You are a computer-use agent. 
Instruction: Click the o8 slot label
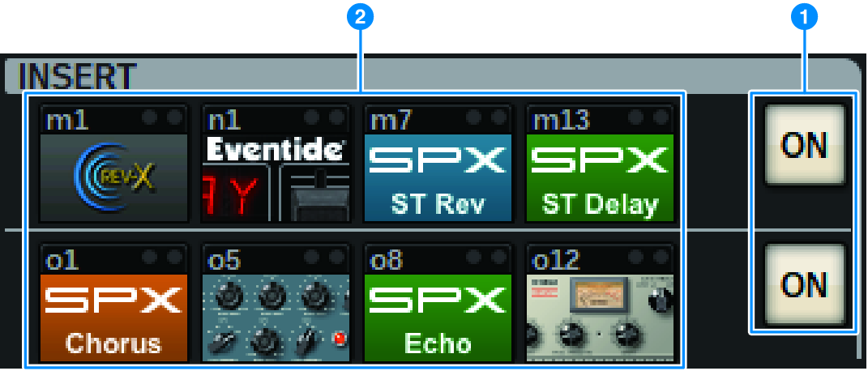tap(388, 258)
